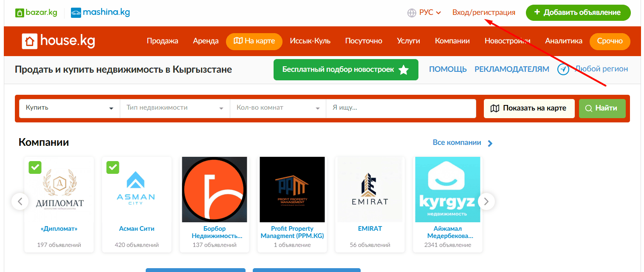The height and width of the screenshot is (272, 644).
Task: Open the Profit Property Management logo
Action: click(x=292, y=190)
